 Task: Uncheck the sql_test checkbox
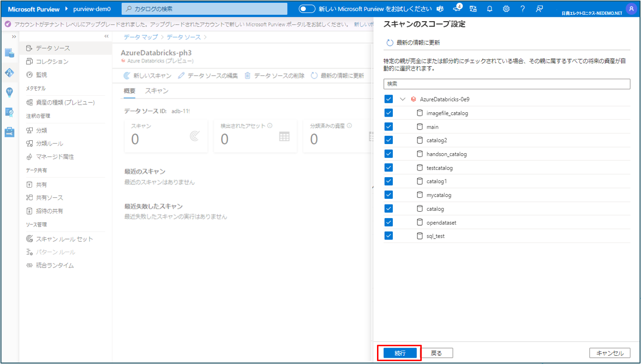389,236
